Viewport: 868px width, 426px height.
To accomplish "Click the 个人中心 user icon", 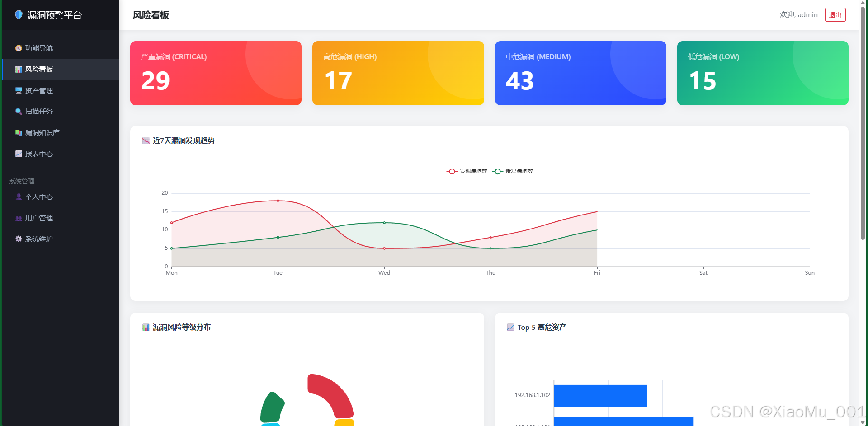I will [x=19, y=197].
